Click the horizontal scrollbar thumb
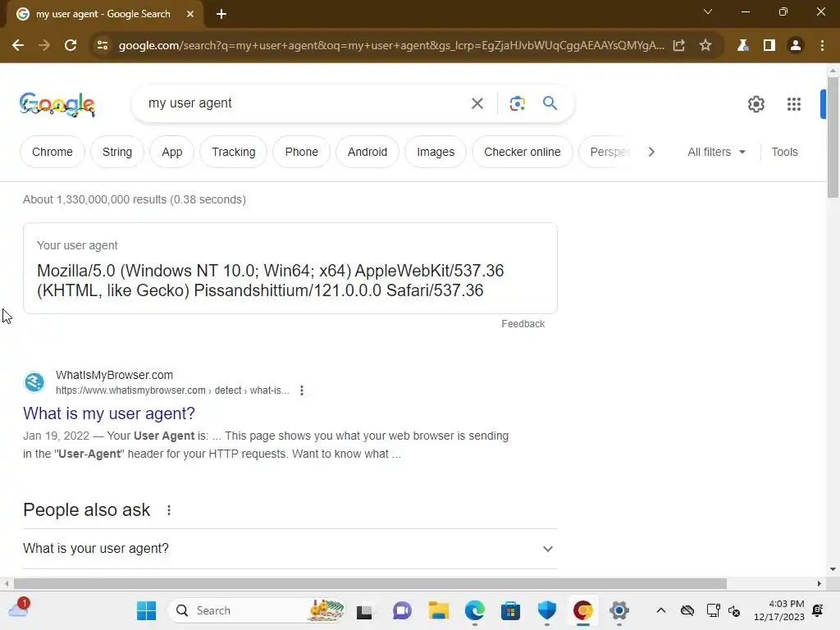The width and height of the screenshot is (840, 630). (x=370, y=584)
